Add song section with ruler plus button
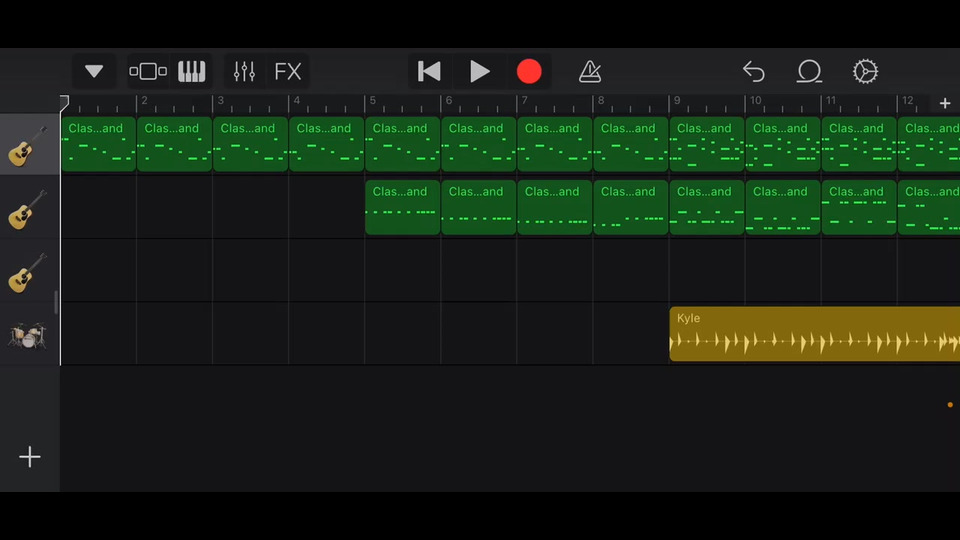This screenshot has width=960, height=540. (945, 103)
